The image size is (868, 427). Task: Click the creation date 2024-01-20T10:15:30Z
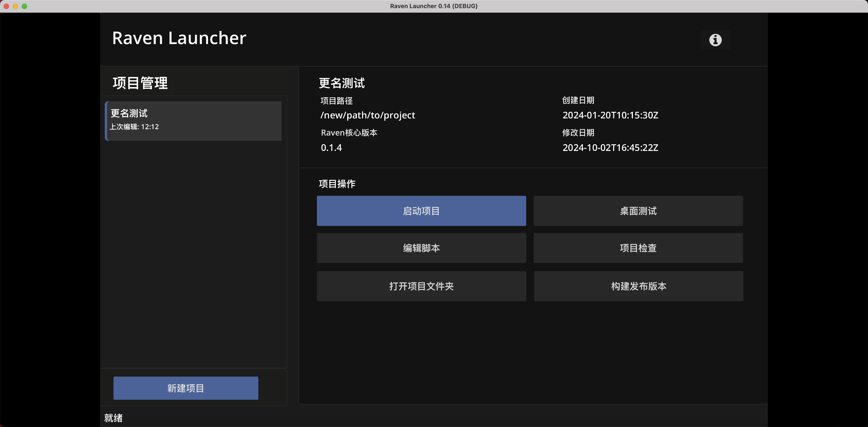(610, 115)
